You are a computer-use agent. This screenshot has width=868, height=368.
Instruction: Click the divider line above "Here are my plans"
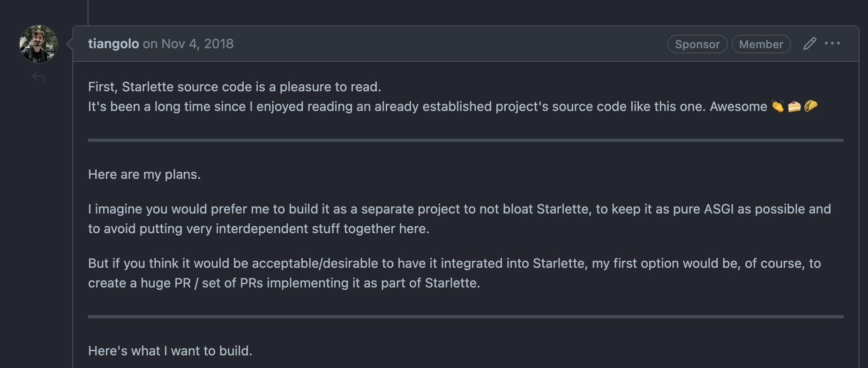coord(465,140)
